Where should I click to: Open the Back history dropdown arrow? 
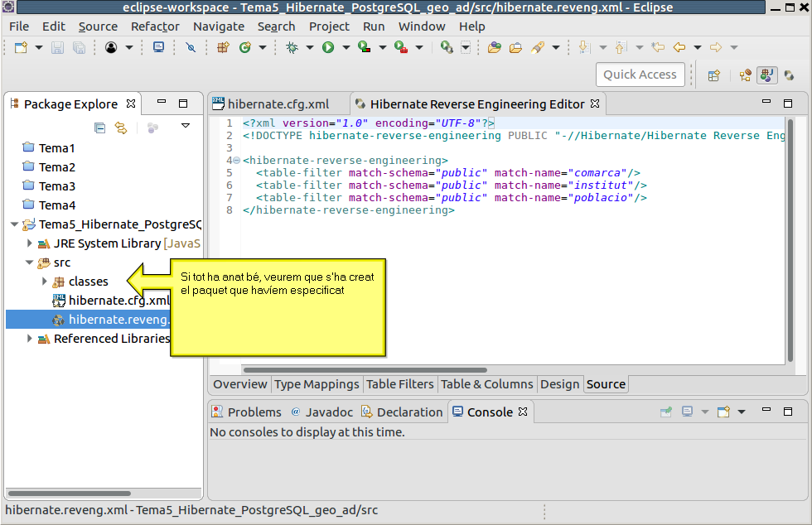click(x=698, y=48)
